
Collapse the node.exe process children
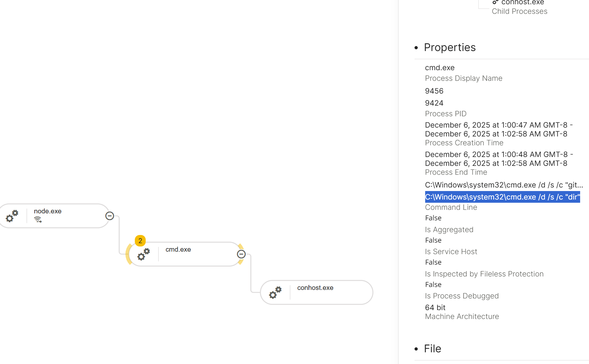[110, 215]
